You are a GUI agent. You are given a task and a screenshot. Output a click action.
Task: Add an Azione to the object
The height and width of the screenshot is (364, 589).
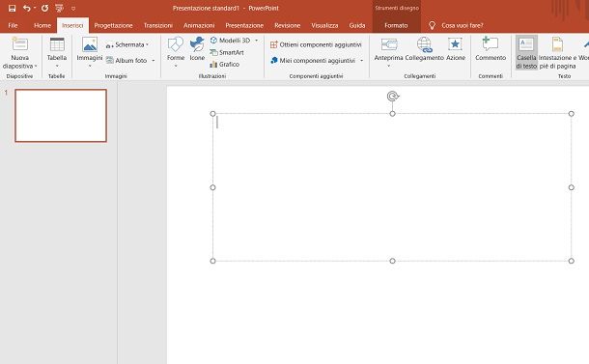point(456,49)
